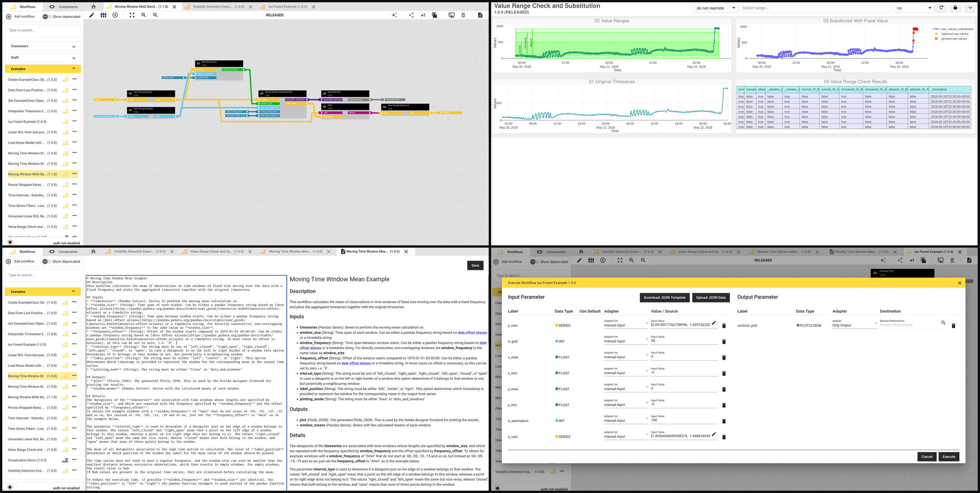Click the 'Select range...' input field
980x493 pixels.
point(815,8)
